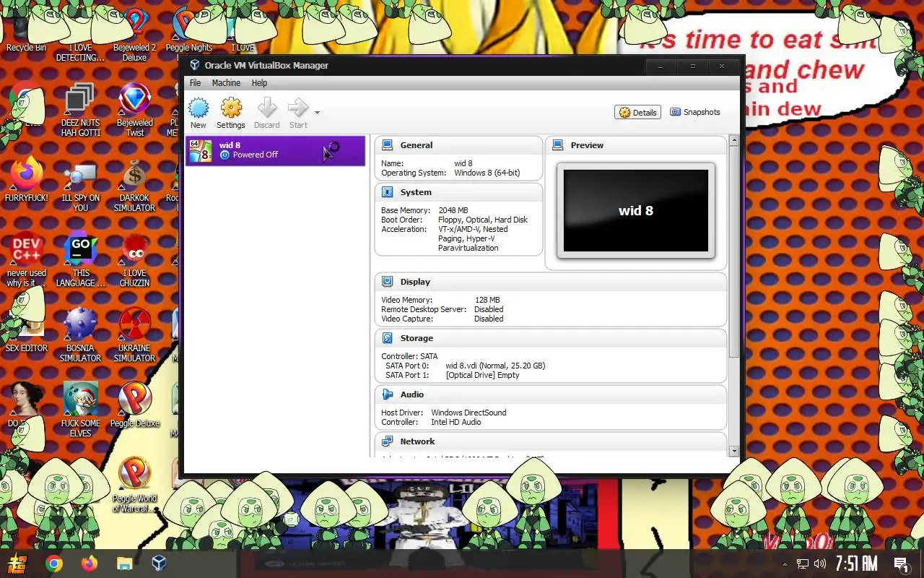
Task: Click the '128 MB' video memory value
Action: (x=487, y=300)
